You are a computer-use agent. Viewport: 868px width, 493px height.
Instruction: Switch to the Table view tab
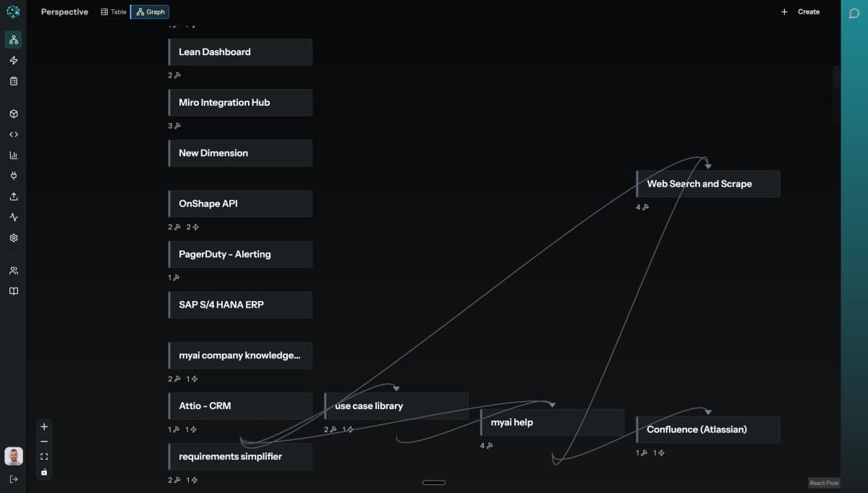pyautogui.click(x=113, y=12)
